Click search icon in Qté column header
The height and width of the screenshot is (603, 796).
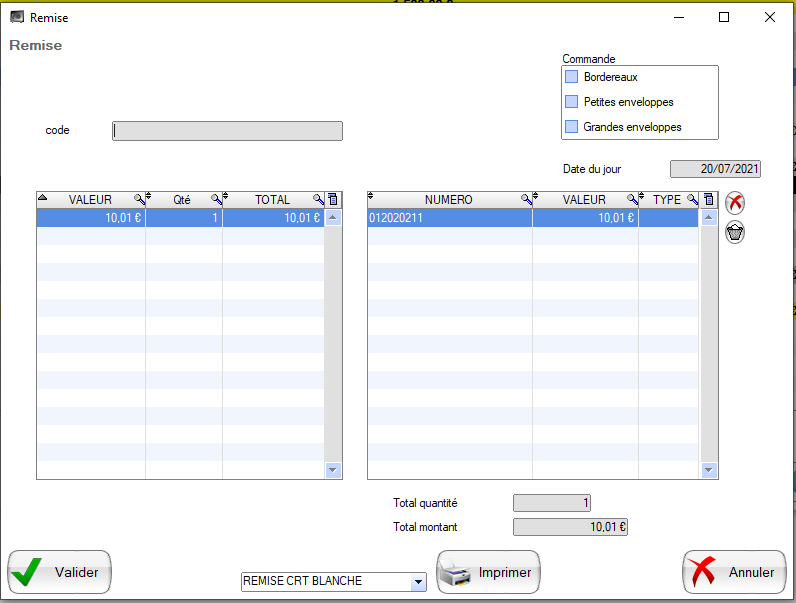click(x=217, y=200)
